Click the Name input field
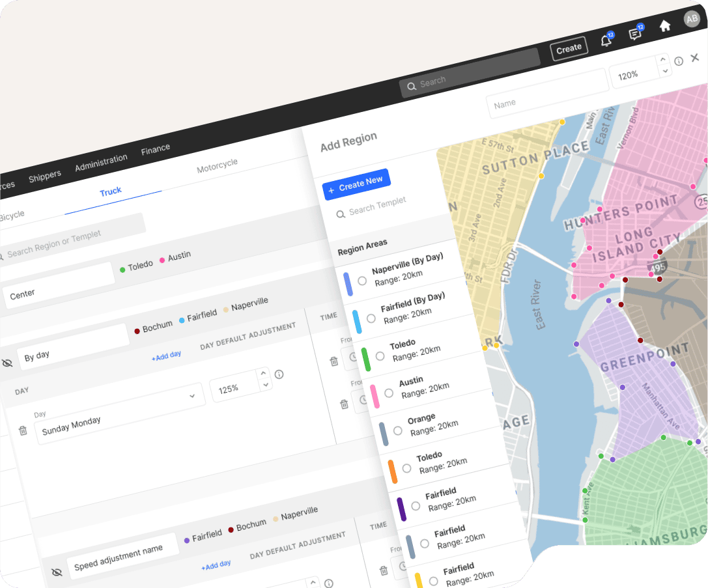 [x=547, y=93]
